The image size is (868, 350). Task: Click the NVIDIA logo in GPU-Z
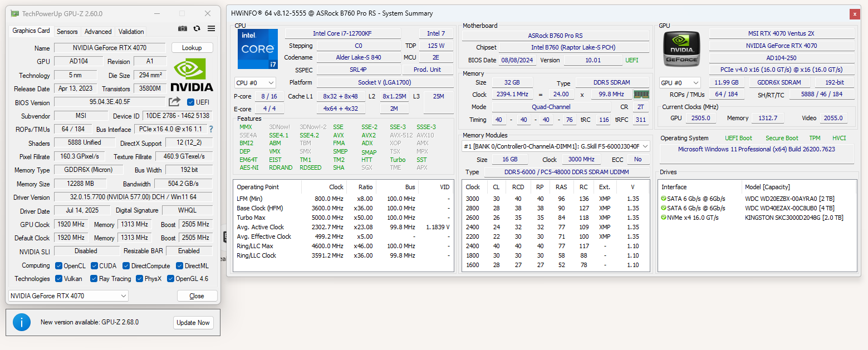192,75
